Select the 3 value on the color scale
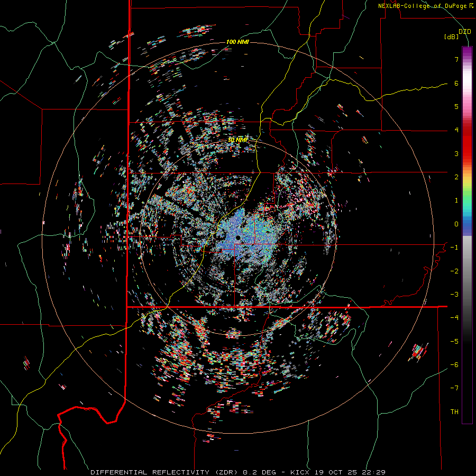Viewport: 476px width, 476px height. 456,153
